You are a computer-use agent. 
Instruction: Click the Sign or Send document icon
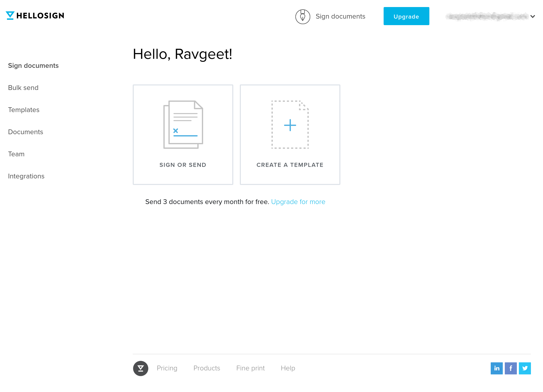pos(183,125)
